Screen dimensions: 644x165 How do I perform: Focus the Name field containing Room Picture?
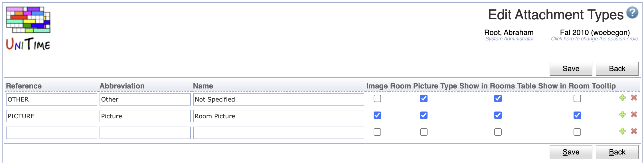[279, 116]
